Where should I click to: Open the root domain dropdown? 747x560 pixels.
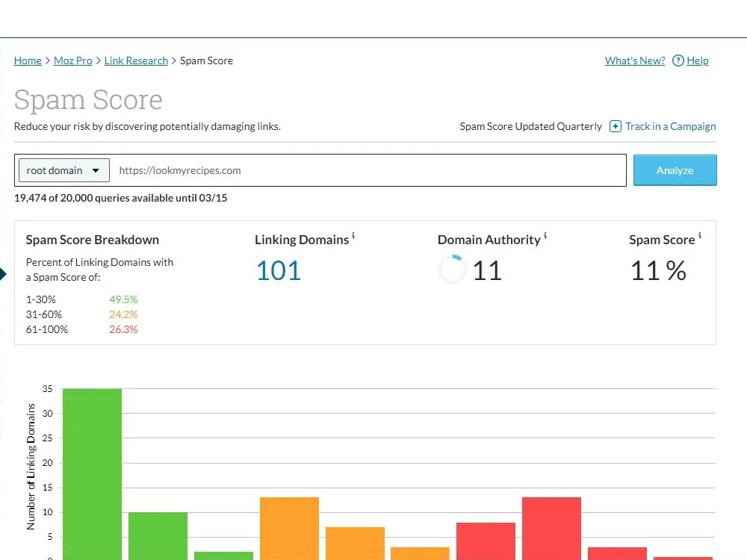click(63, 170)
